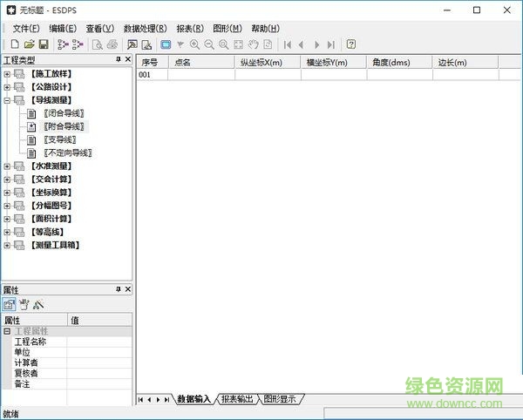Open the 查看(V) menu
Viewport: 523px width, 420px height.
[x=99, y=29]
